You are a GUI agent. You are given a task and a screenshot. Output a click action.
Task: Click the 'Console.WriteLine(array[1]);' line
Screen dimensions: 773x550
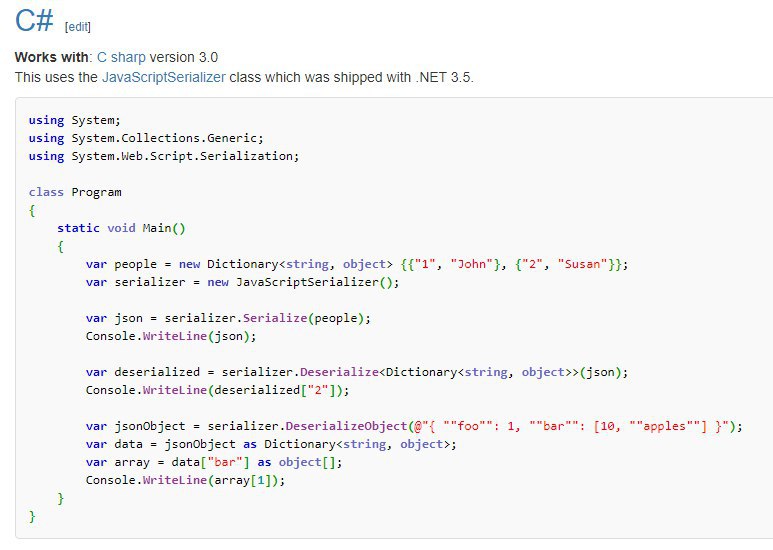point(185,480)
